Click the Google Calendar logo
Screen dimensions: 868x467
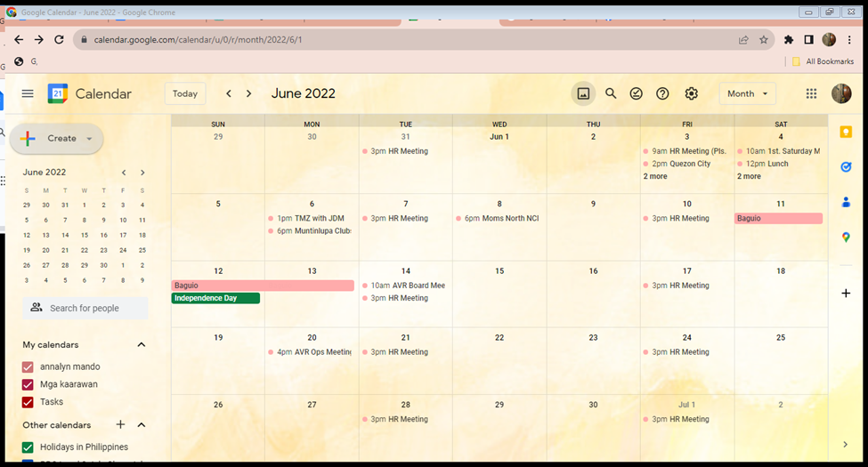click(58, 93)
